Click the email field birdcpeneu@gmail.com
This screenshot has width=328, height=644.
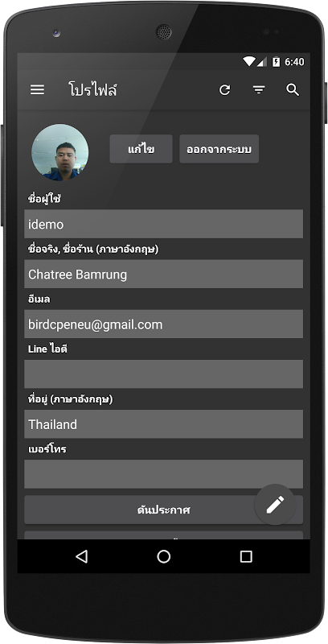[x=163, y=324]
